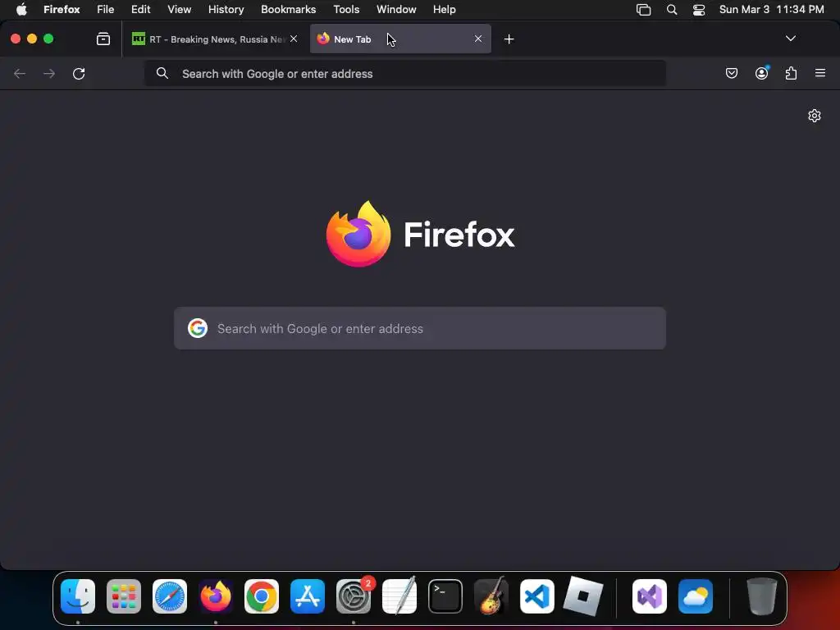
Task: Focus the top address bar field
Action: [405, 73]
